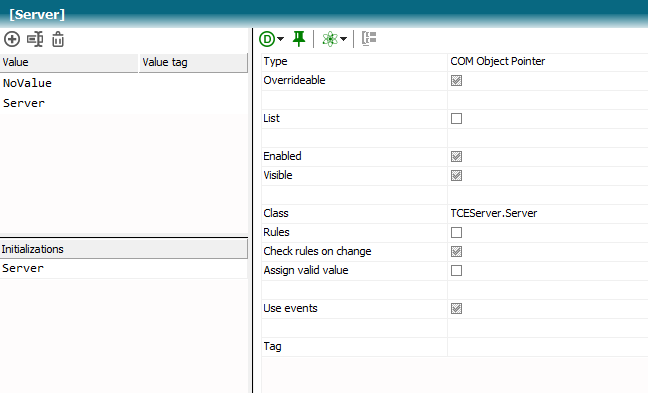648x393 pixels.
Task: Toggle the Enabled checkbox
Action: coord(456,157)
